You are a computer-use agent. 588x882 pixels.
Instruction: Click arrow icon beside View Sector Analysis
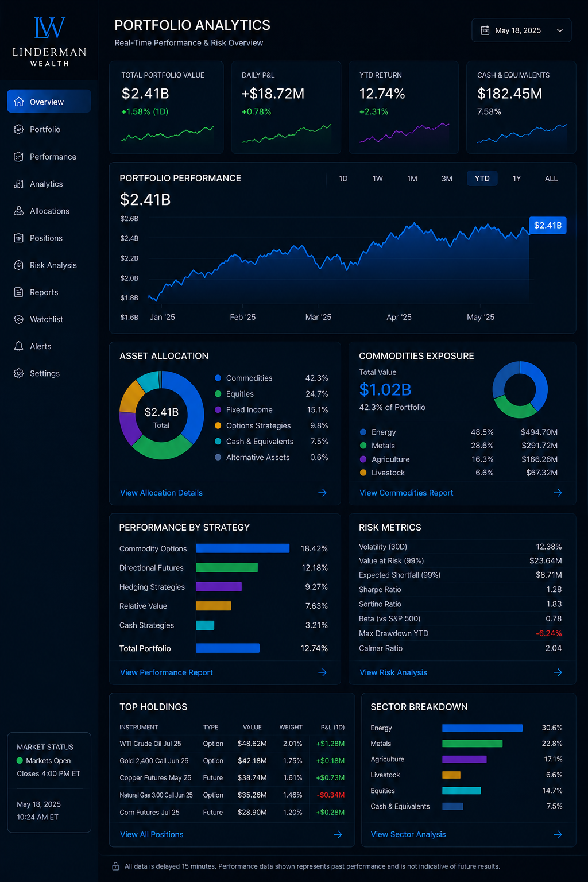point(558,834)
